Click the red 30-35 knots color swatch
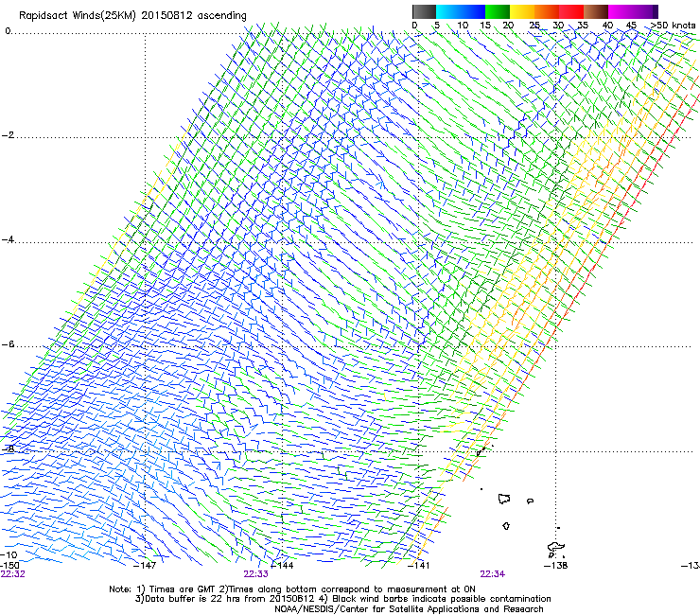This screenshot has height=615, width=700. (571, 11)
